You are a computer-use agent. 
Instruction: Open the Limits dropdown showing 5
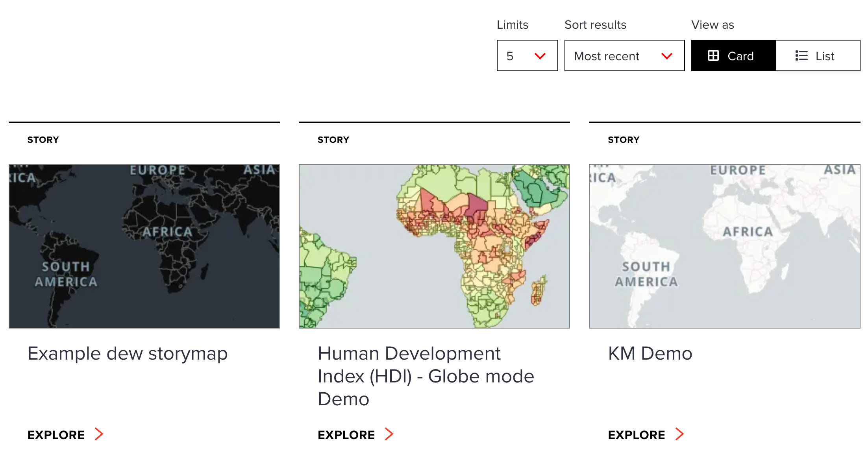pyautogui.click(x=527, y=55)
